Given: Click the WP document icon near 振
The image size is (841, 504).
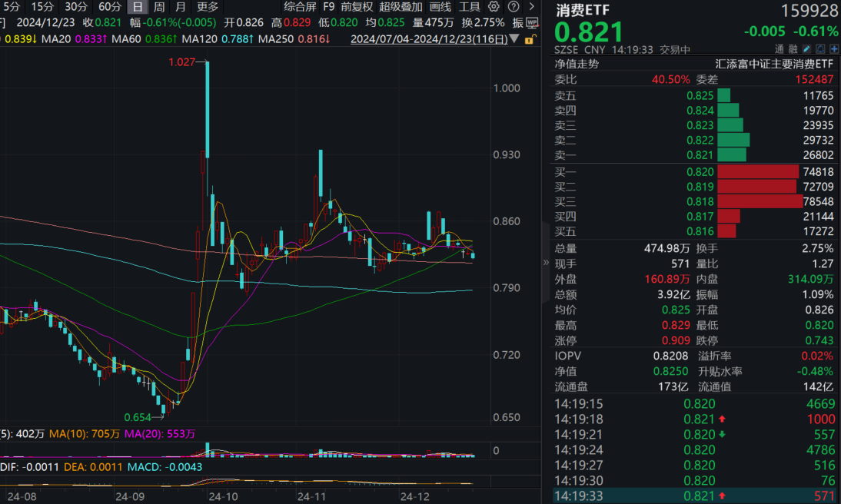Looking at the screenshot, I should (x=531, y=22).
